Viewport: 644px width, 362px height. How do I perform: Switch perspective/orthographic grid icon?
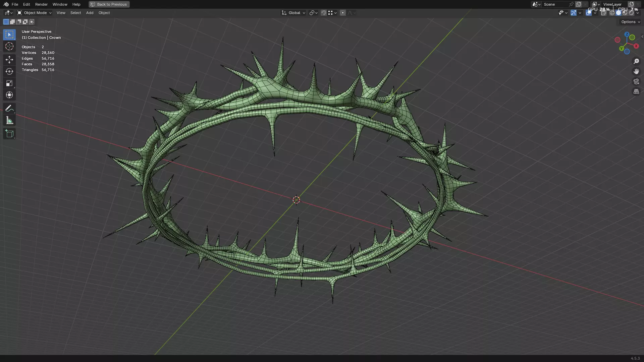click(x=636, y=92)
